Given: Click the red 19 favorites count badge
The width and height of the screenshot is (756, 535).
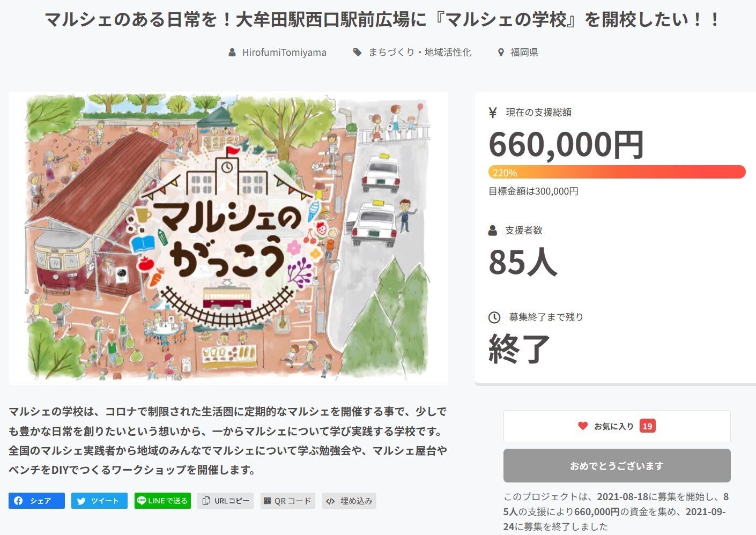Looking at the screenshot, I should [x=647, y=426].
